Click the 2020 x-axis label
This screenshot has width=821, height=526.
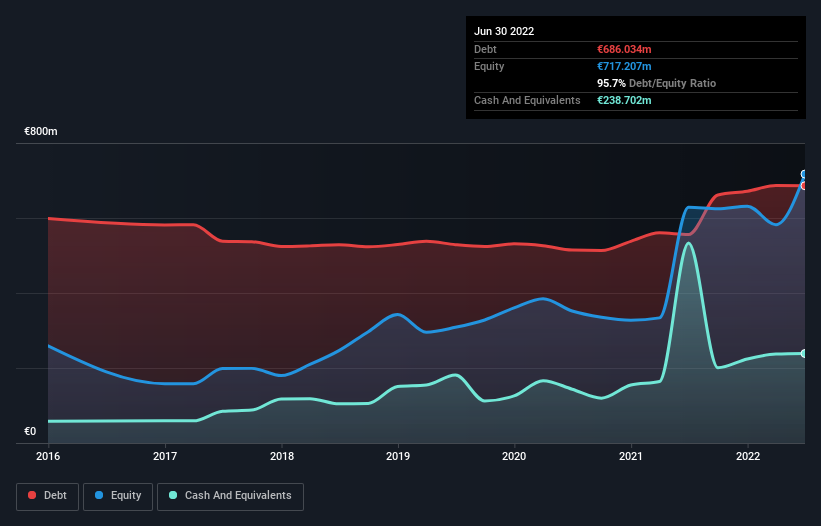tap(514, 456)
